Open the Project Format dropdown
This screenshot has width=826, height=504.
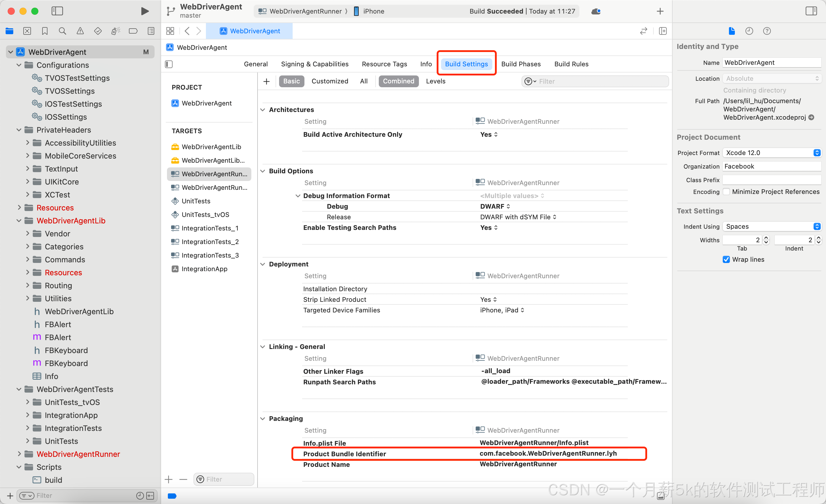tap(771, 153)
